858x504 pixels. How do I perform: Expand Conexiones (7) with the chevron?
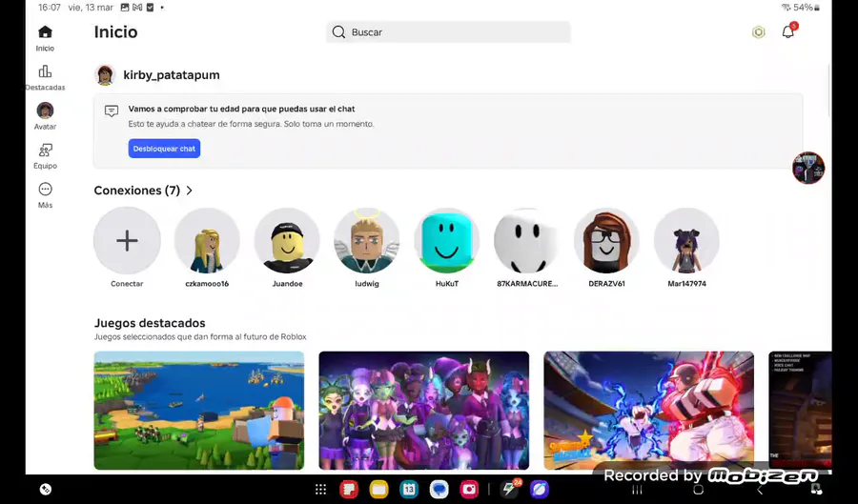190,191
